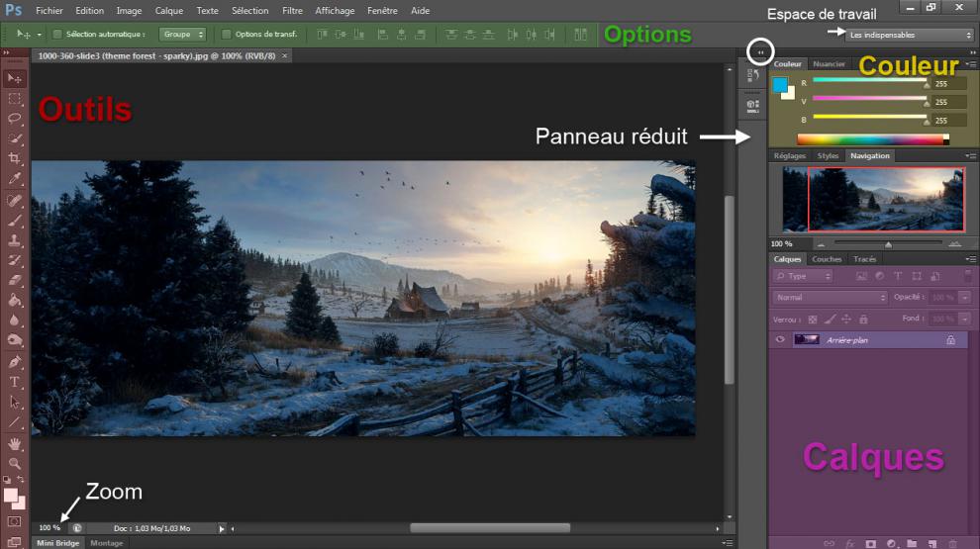This screenshot has height=549, width=980.
Task: Click the foreground color swatch in Couleur panel
Action: click(780, 85)
